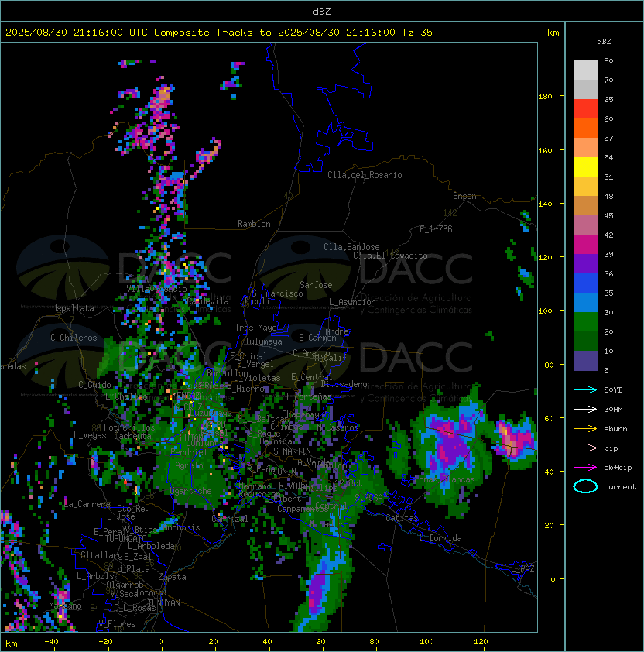Image resolution: width=644 pixels, height=652 pixels.
Task: Click the E_1-736 map label
Action: (436, 229)
